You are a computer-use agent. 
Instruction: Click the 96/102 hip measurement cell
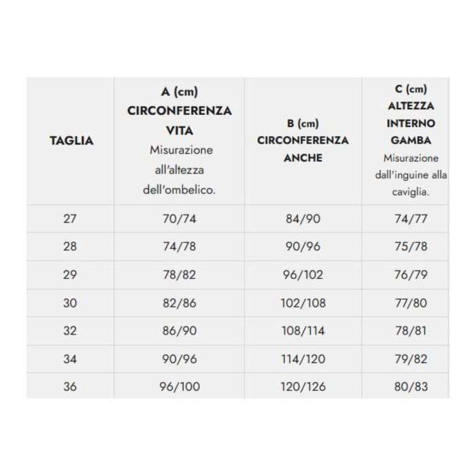303,275
